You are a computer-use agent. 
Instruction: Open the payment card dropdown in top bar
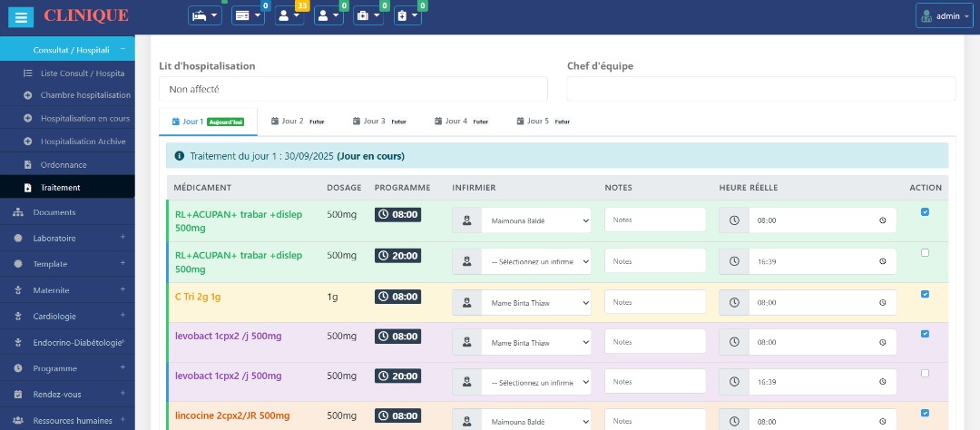[x=247, y=16]
